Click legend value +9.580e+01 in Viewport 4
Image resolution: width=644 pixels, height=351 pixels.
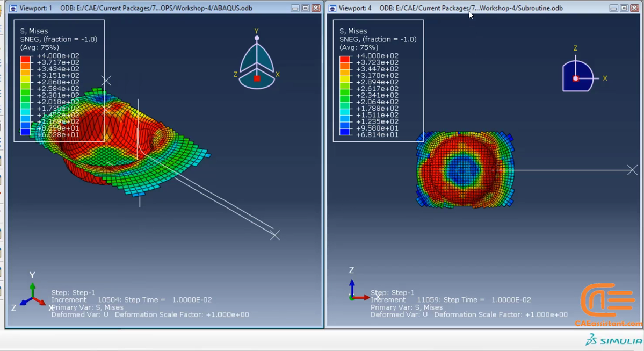click(377, 128)
